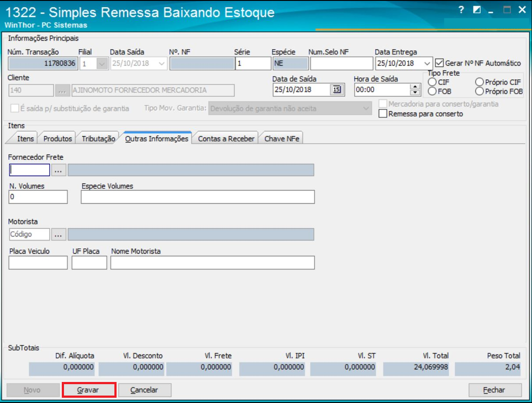Click the UF Placa field
The image size is (532, 403).
(89, 262)
